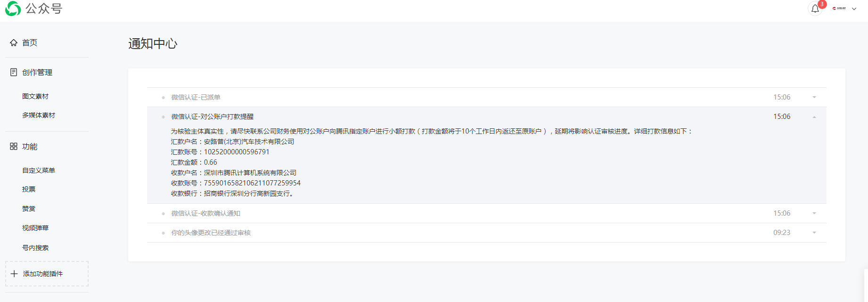
Task: Click the plus icon for 添加功能插件
Action: click(14, 274)
